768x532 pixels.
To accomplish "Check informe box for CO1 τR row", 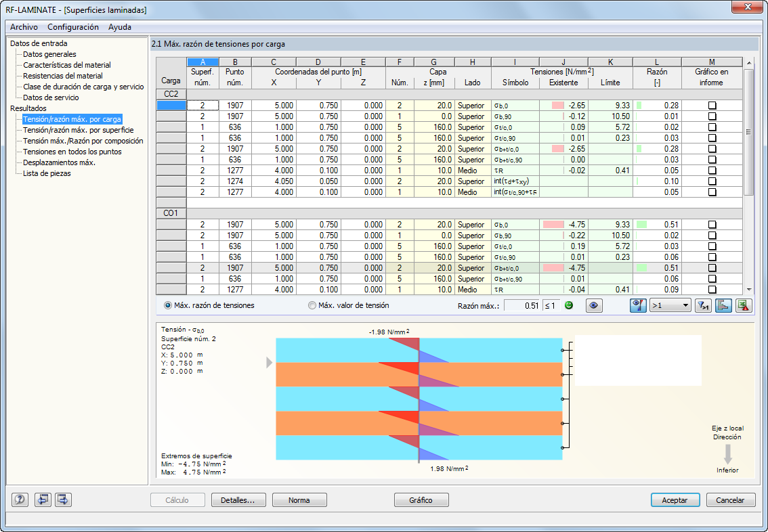I will tap(712, 289).
